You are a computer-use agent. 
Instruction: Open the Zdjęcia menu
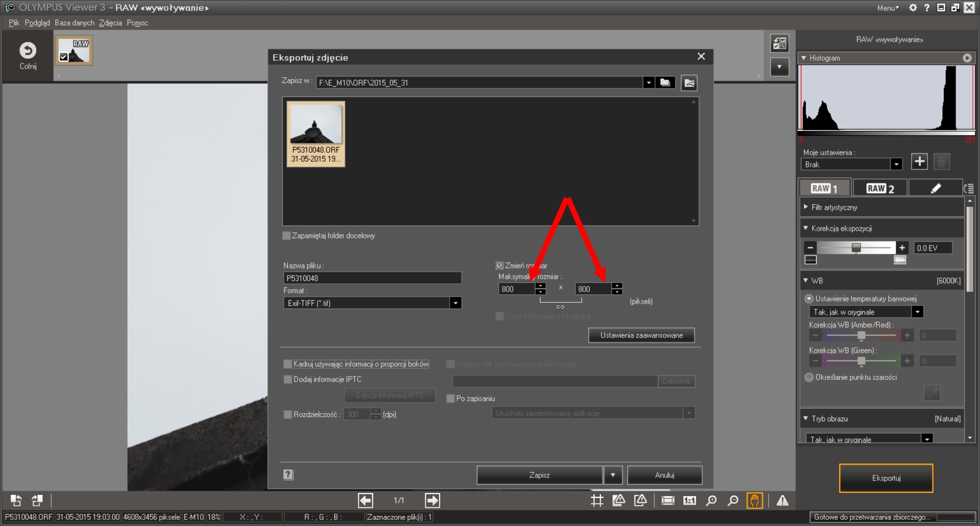click(x=110, y=23)
